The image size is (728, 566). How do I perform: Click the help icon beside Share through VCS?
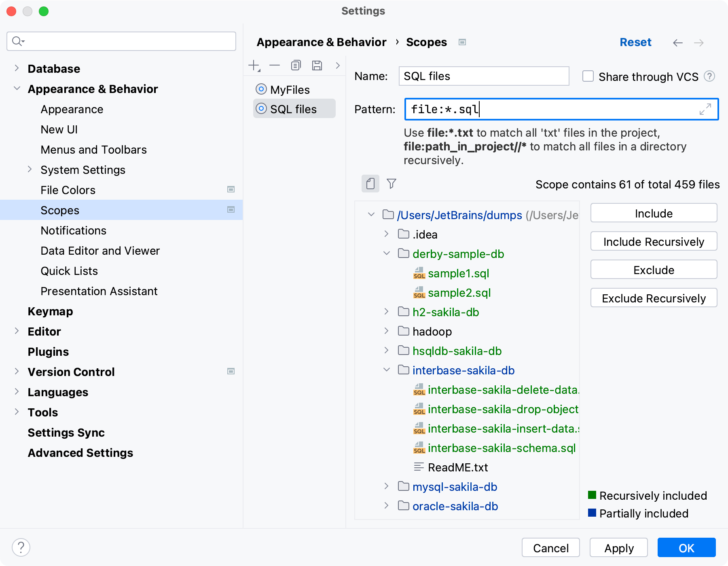pyautogui.click(x=709, y=76)
